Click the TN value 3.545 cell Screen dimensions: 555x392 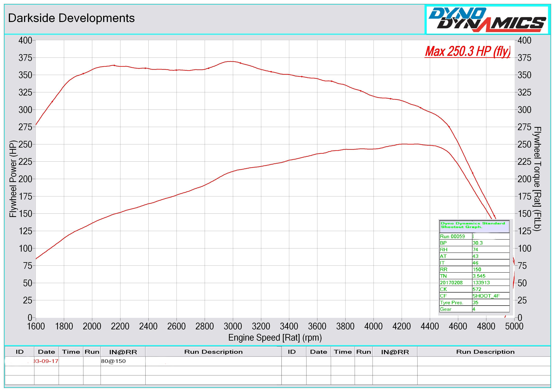coord(479,276)
